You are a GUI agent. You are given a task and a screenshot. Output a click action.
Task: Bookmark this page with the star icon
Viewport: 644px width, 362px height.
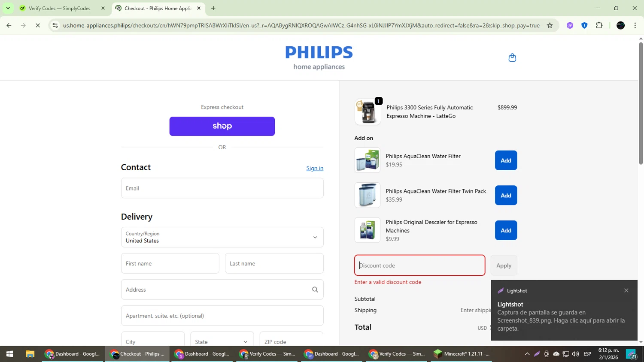(x=550, y=25)
